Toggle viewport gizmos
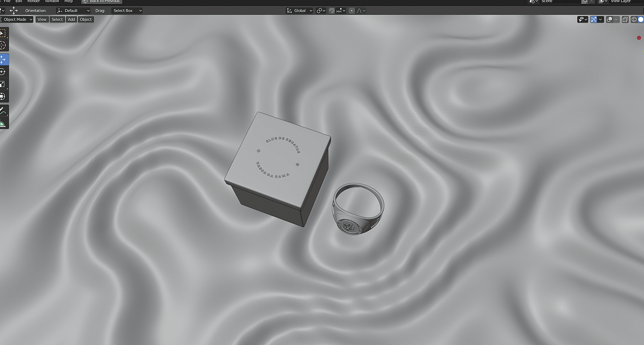The width and height of the screenshot is (644, 345). pyautogui.click(x=593, y=19)
